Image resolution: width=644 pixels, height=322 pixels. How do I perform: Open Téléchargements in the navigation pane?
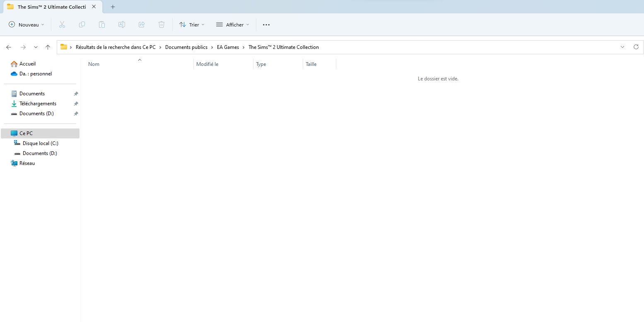pos(38,104)
